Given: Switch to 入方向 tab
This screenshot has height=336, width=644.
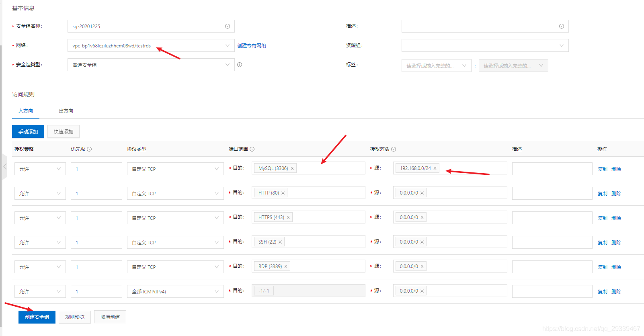Looking at the screenshot, I should (26, 111).
